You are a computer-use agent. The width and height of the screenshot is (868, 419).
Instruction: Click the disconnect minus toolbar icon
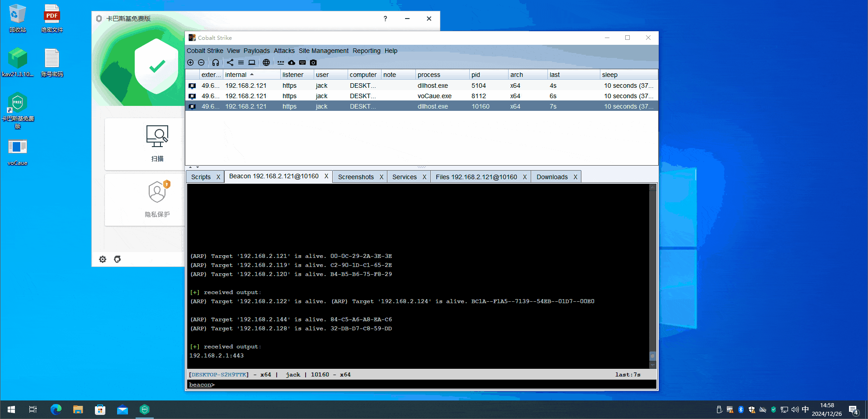[201, 62]
